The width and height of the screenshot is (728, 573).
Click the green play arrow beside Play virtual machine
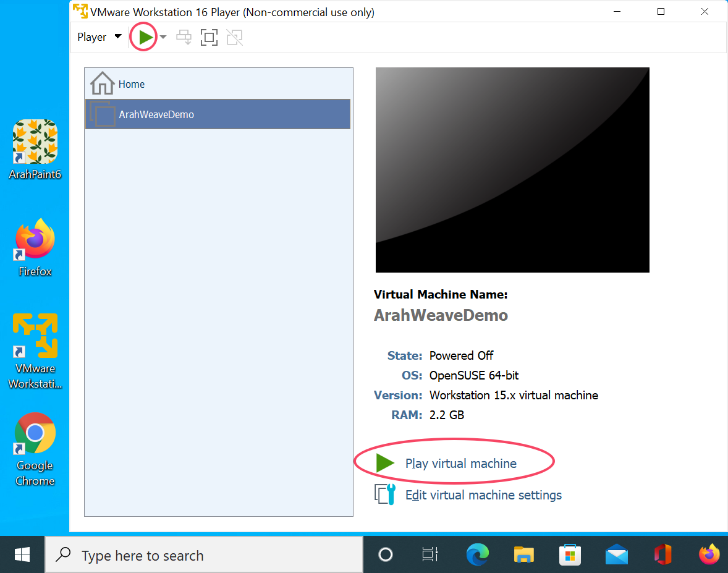[384, 463]
